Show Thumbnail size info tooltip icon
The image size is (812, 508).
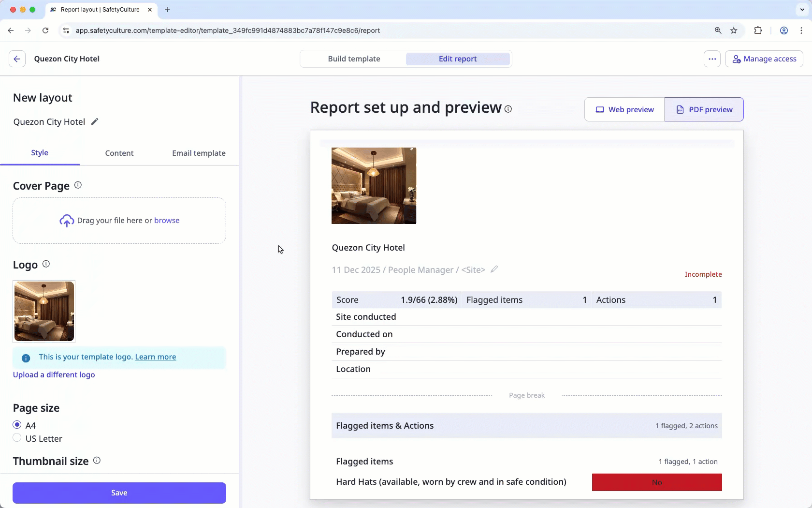click(x=97, y=461)
